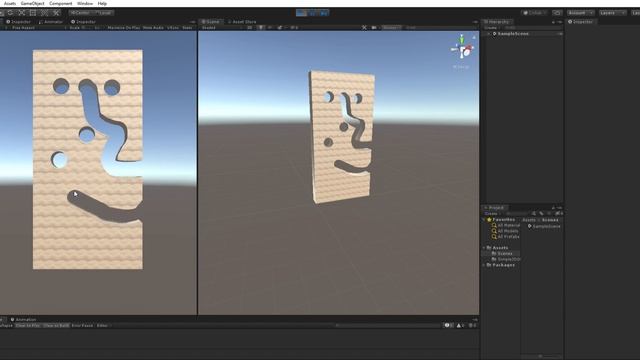The width and height of the screenshot is (640, 360).
Task: Open the Assets menu
Action: click(x=9, y=3)
